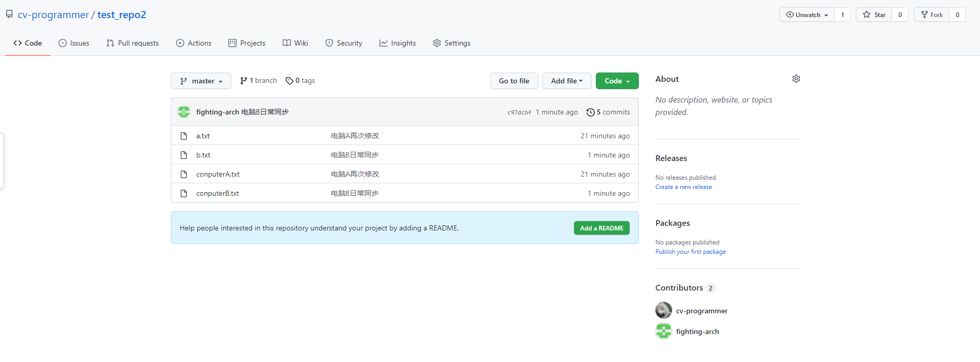
Task: Open the Pull requests tab
Action: (x=133, y=44)
